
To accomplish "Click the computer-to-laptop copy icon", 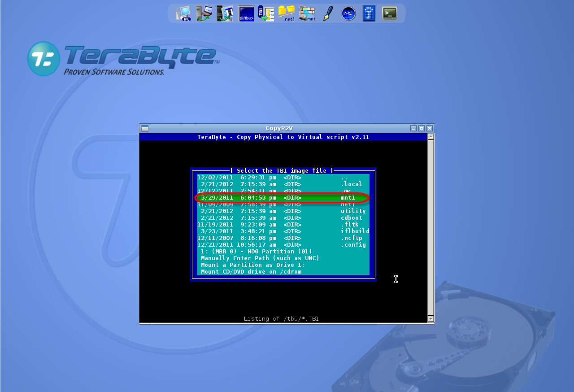I will pyautogui.click(x=204, y=13).
